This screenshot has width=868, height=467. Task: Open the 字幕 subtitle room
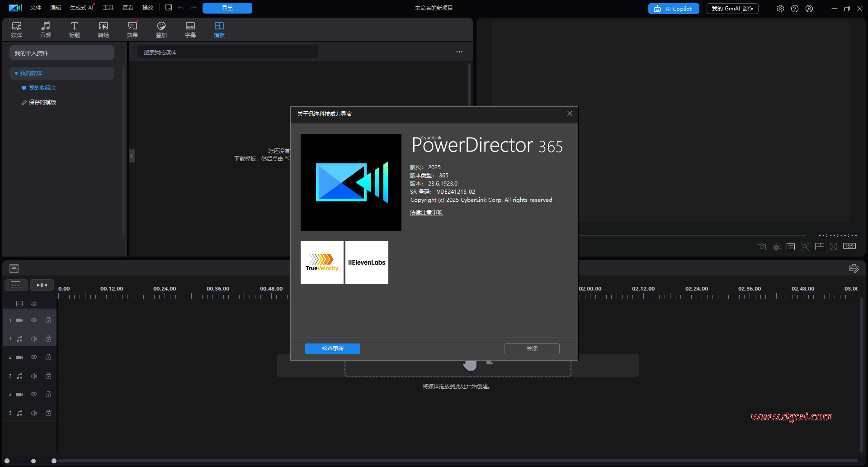190,29
